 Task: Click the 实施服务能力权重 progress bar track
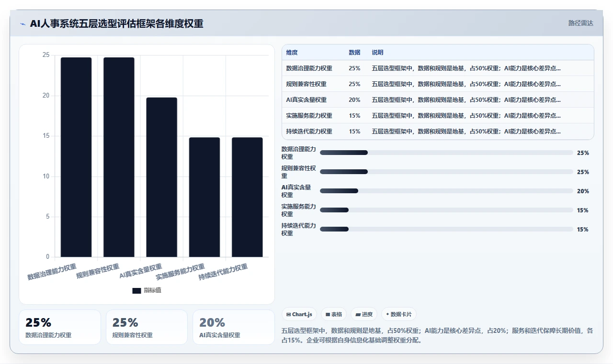coord(446,210)
